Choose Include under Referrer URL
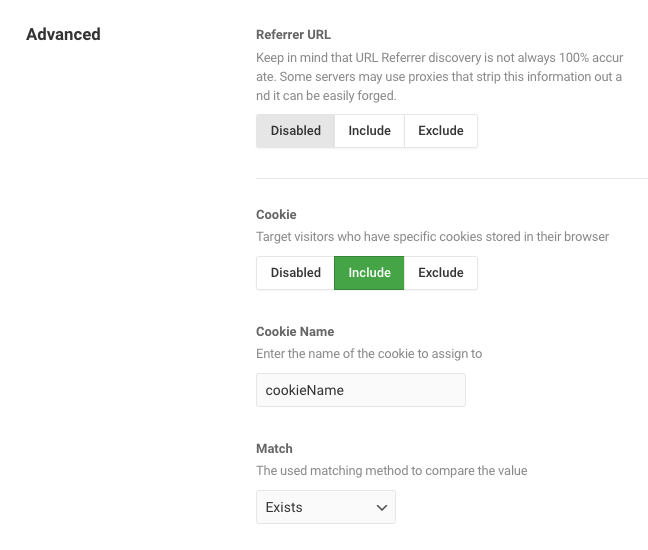Viewport: 648px width, 550px height. click(369, 131)
